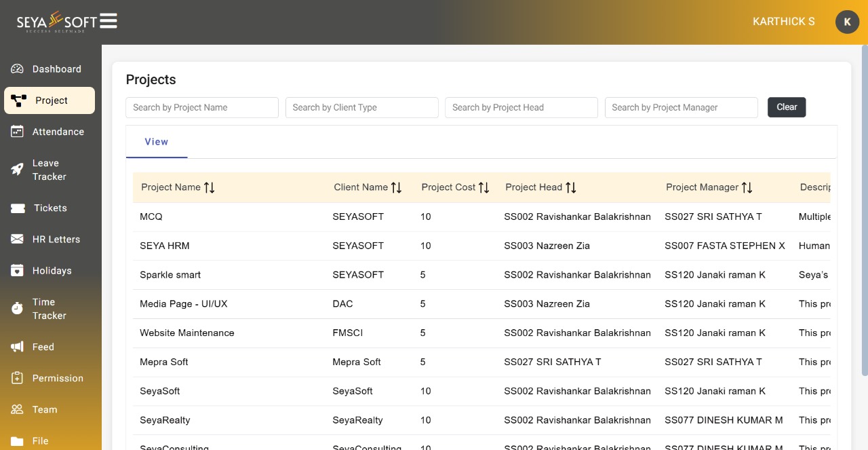The width and height of the screenshot is (868, 450).
Task: Click the Leave Tracker rocket icon
Action: pyautogui.click(x=17, y=170)
